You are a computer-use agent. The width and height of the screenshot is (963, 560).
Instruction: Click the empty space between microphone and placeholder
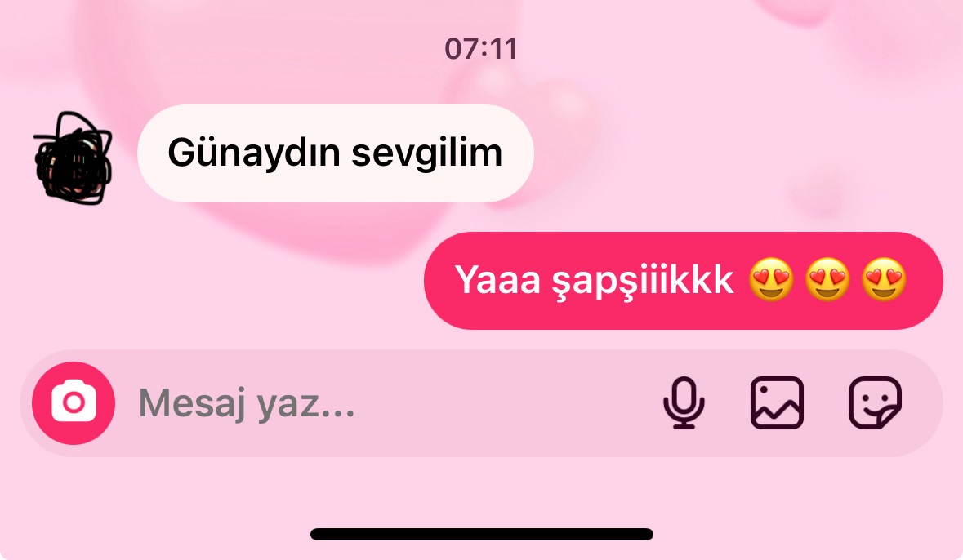pos(510,403)
